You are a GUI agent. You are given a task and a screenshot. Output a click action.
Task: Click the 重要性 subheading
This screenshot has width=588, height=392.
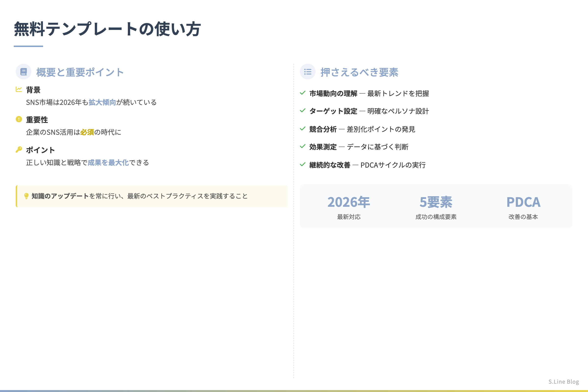tap(37, 120)
